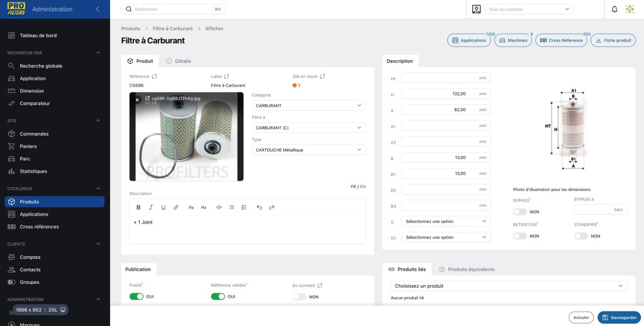
Task: Collapse the sidebar with the chevron arrow
Action: [x=97, y=9]
